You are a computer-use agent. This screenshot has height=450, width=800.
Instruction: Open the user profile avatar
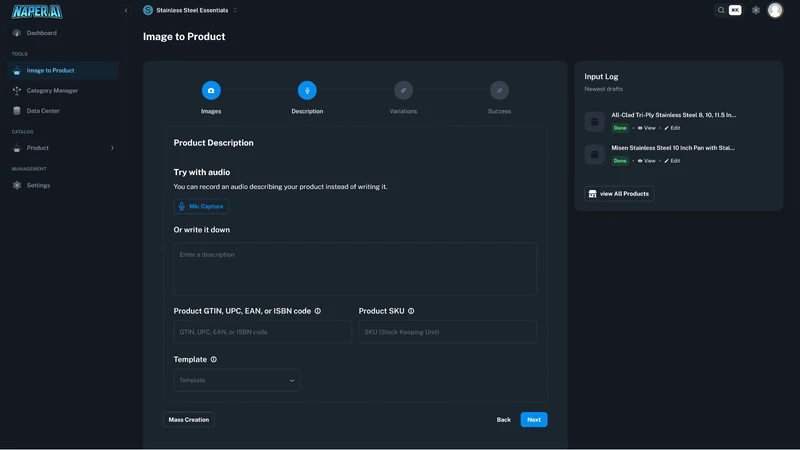click(774, 10)
